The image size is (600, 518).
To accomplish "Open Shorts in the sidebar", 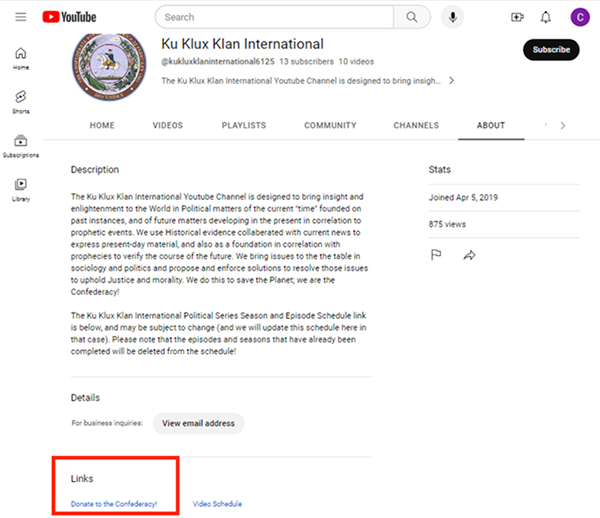I will coord(20,101).
